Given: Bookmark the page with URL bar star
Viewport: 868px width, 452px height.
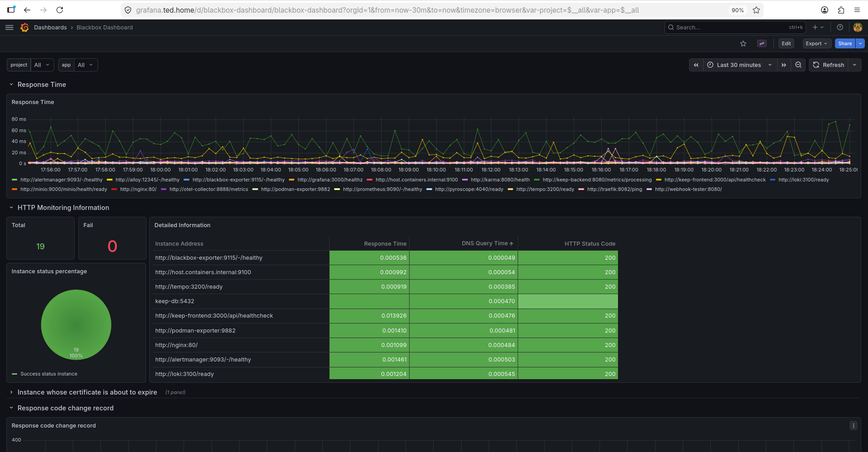Looking at the screenshot, I should [756, 10].
